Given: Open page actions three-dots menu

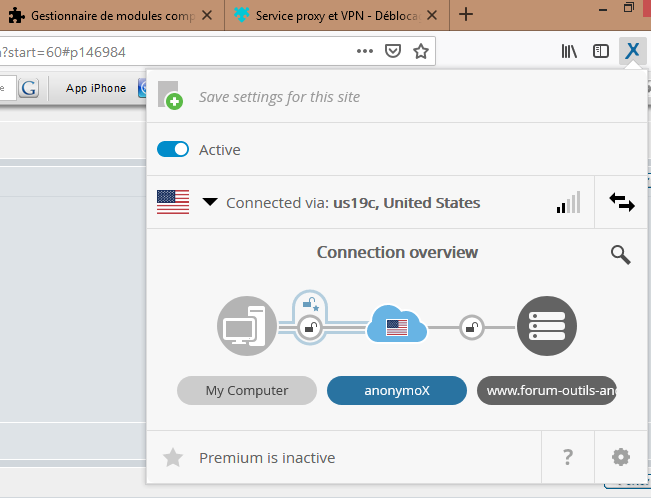Looking at the screenshot, I should 365,51.
